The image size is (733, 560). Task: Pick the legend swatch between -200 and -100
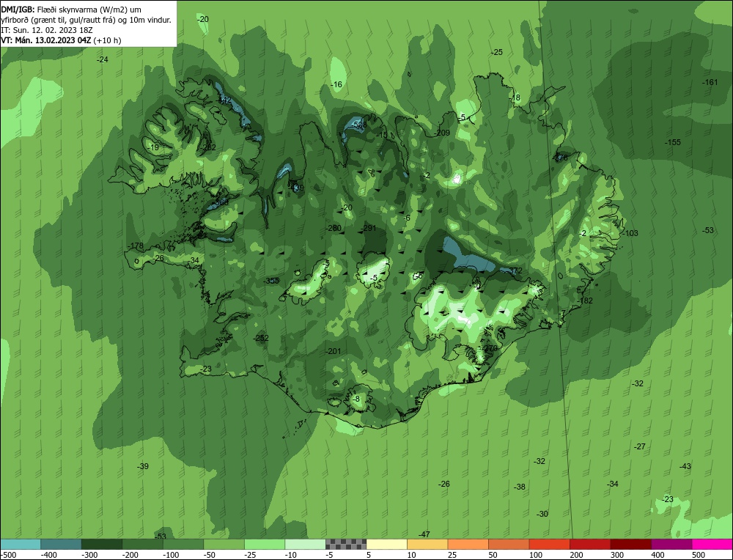142,544
